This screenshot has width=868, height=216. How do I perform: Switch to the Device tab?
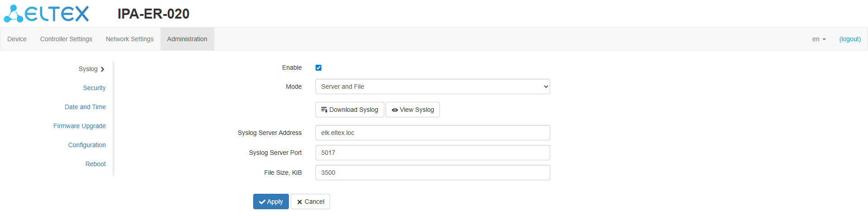click(17, 39)
